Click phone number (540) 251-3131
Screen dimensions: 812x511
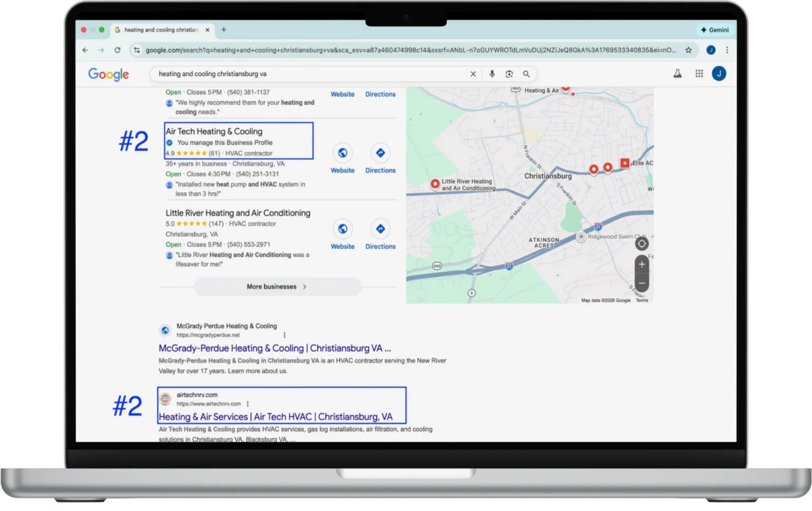[257, 174]
